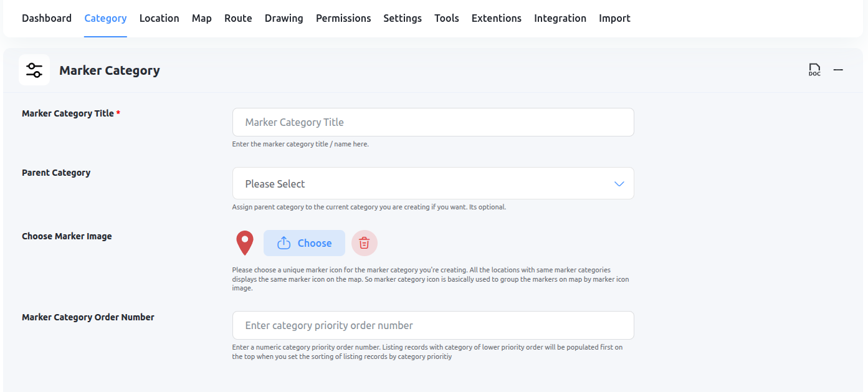This screenshot has width=868, height=392.
Task: Click the sliders icon beside Marker Category heading
Action: tap(34, 70)
